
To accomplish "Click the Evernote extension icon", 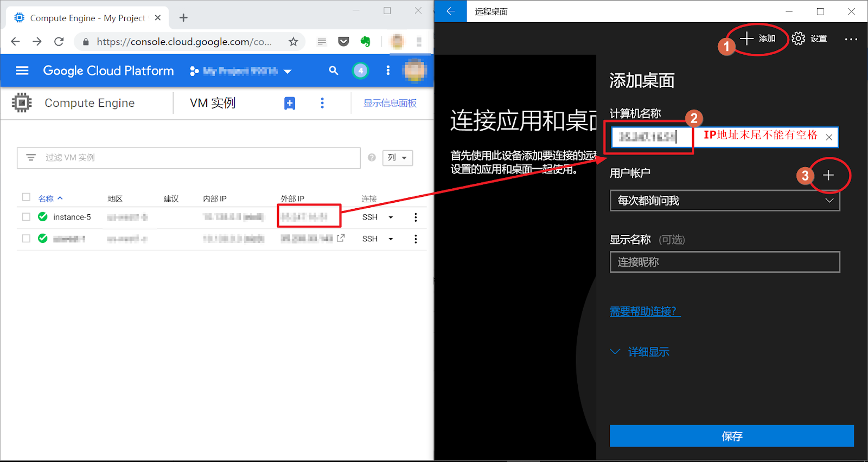I will click(x=365, y=42).
